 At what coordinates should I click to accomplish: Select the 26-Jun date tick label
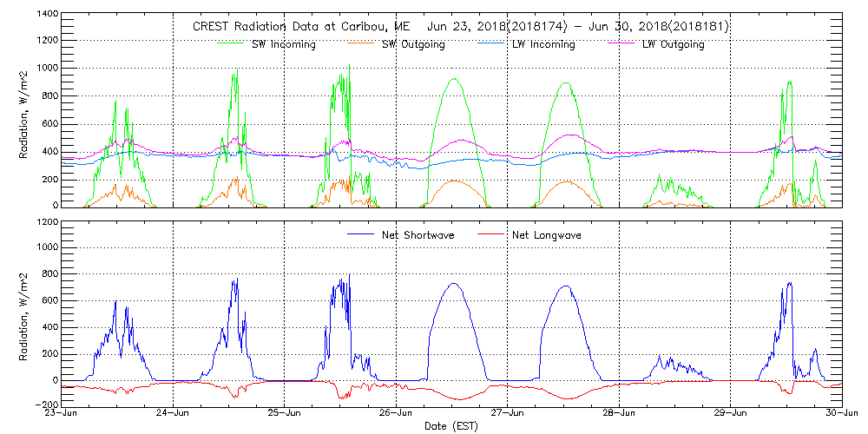(396, 413)
